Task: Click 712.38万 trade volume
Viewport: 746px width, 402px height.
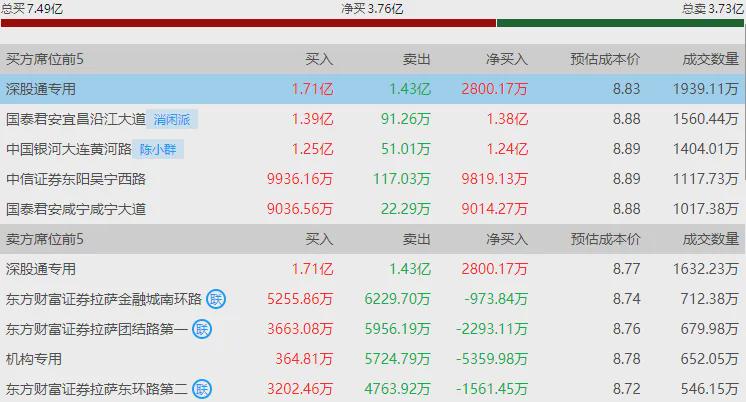Action: click(x=710, y=299)
